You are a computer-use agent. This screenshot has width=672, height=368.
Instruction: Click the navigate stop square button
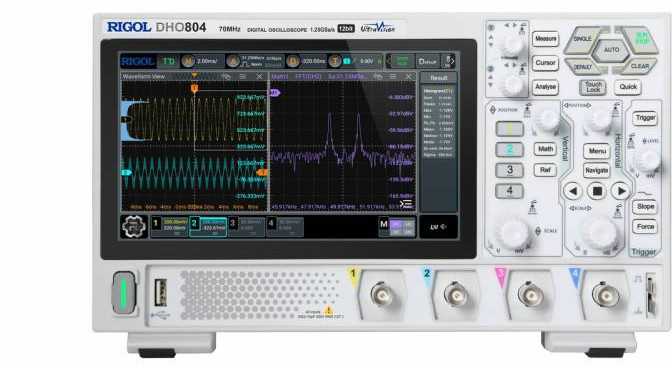597,191
